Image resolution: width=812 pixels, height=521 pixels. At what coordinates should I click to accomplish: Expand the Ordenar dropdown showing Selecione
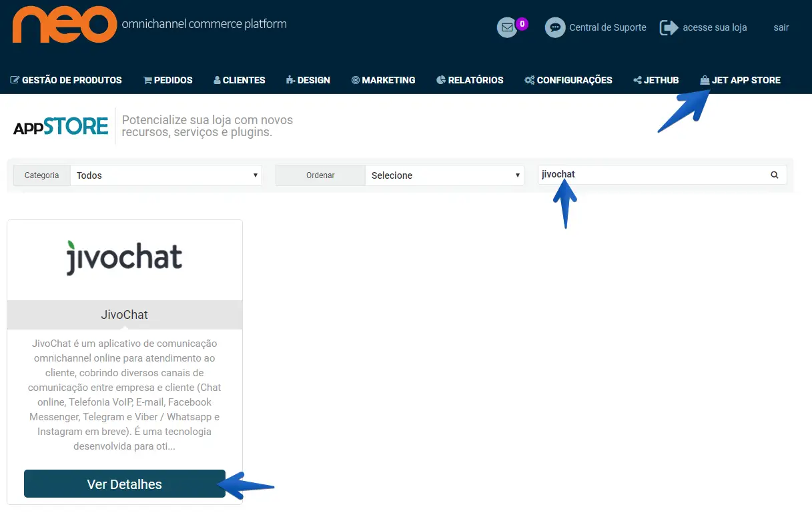[444, 175]
